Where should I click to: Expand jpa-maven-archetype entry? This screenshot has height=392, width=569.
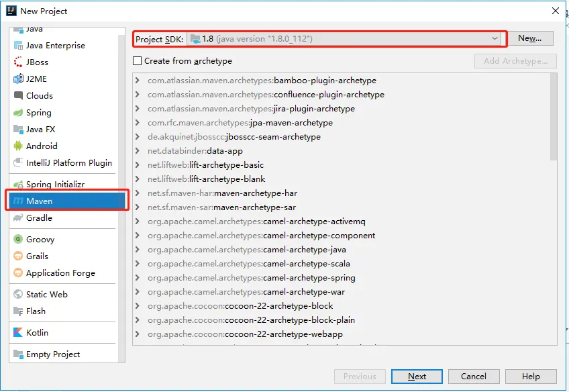[x=137, y=123]
